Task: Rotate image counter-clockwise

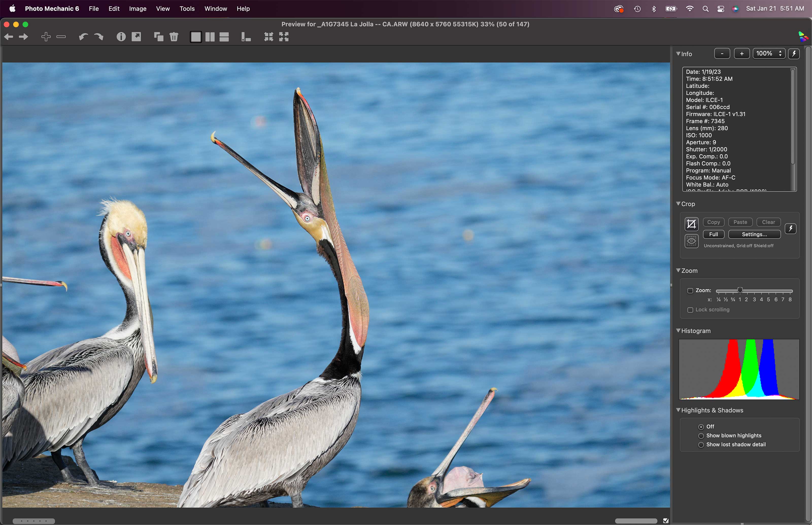Action: [83, 37]
